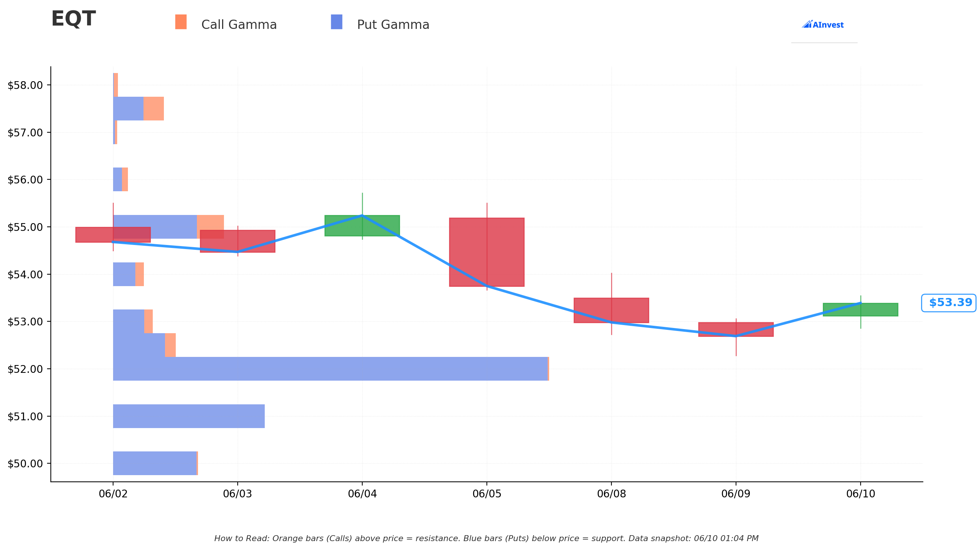Toggle the Put Gamma legend label
Screen dimensions: 980x550
(393, 25)
